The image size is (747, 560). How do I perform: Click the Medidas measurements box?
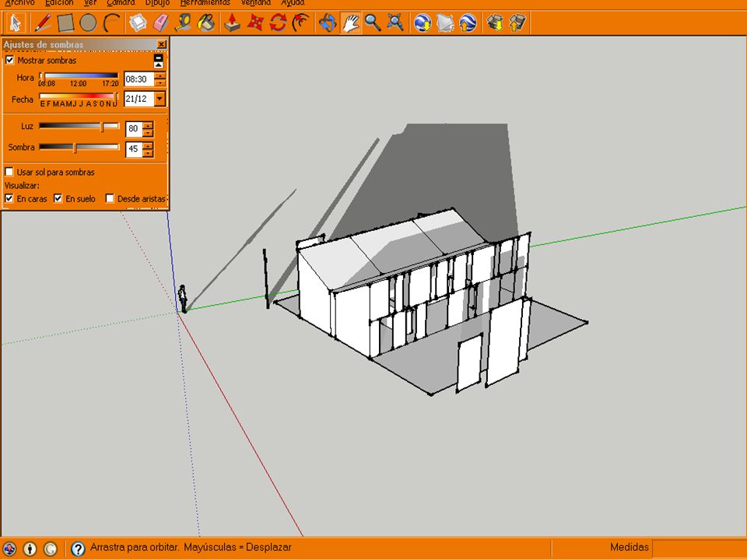point(699,548)
